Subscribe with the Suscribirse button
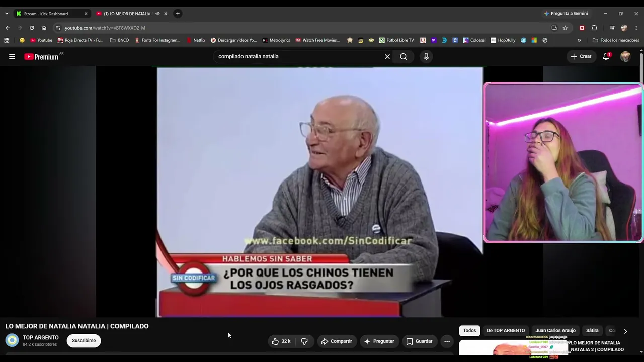 point(84,341)
